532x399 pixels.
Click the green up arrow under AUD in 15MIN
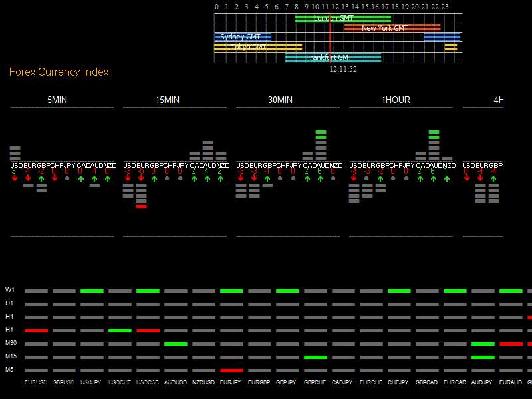coord(207,178)
